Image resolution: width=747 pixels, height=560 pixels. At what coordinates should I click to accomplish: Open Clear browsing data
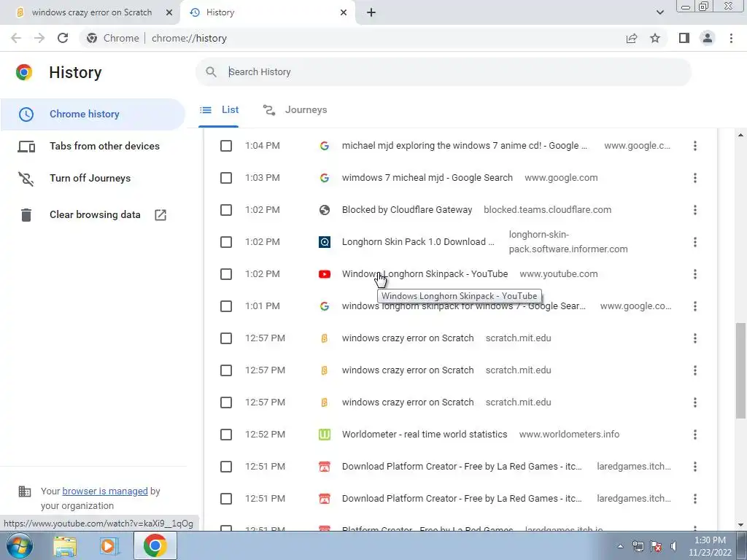(93, 215)
